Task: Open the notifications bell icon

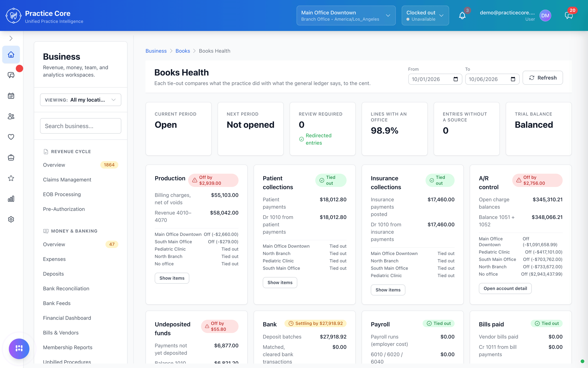Action: (x=462, y=16)
